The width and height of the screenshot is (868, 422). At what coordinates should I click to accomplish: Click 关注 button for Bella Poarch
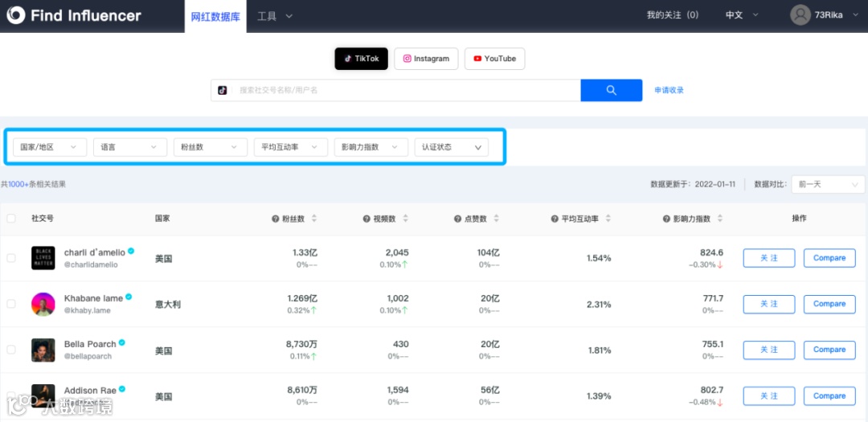click(x=769, y=350)
